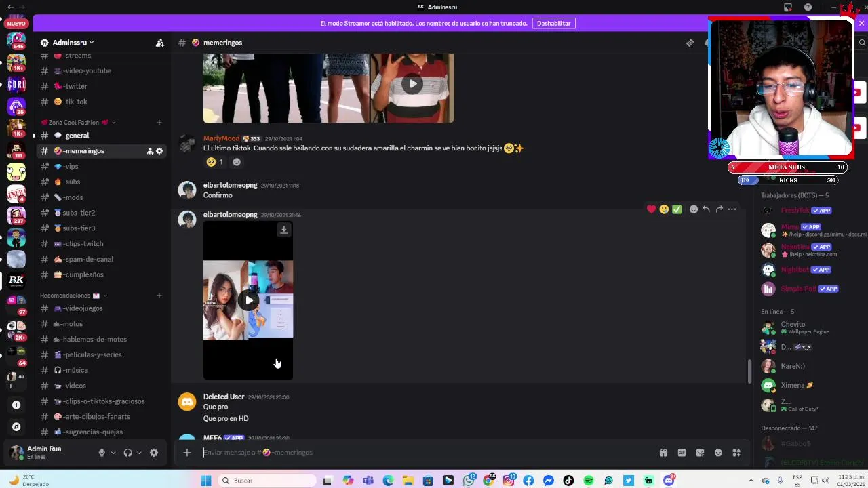Open add-reaction emoji picker on hovered message
This screenshot has height=488, width=868.
tap(693, 209)
